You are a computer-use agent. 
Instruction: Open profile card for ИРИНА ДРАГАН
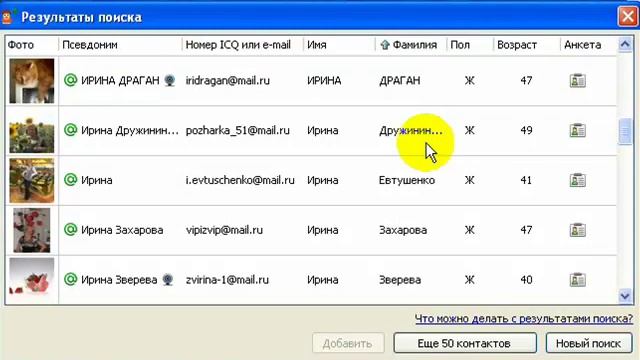pos(578,80)
